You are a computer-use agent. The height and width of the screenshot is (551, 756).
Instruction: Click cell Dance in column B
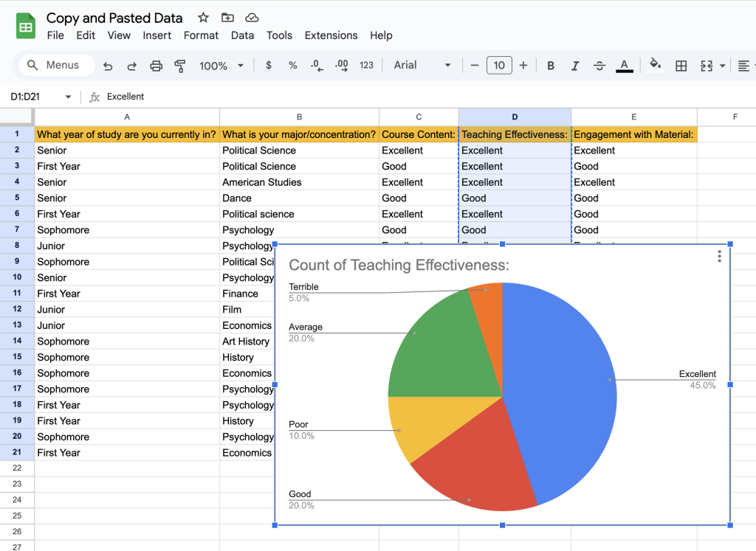pos(300,198)
